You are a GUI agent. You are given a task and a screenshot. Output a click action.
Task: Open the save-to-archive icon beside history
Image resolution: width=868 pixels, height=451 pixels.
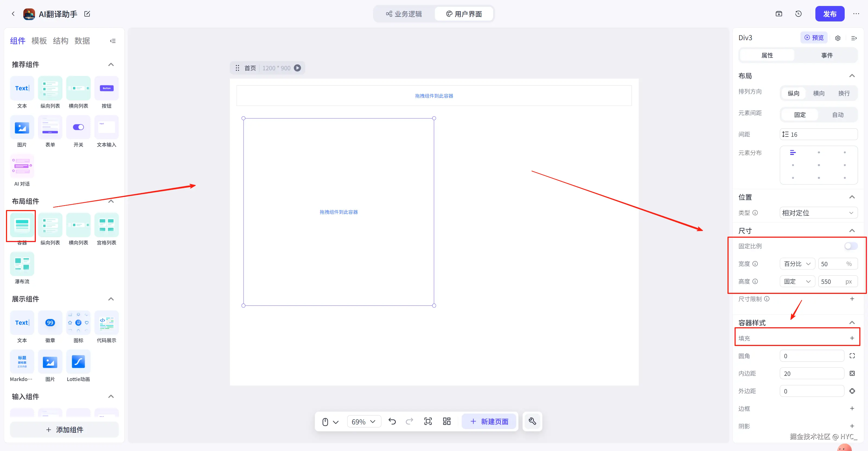pos(779,14)
